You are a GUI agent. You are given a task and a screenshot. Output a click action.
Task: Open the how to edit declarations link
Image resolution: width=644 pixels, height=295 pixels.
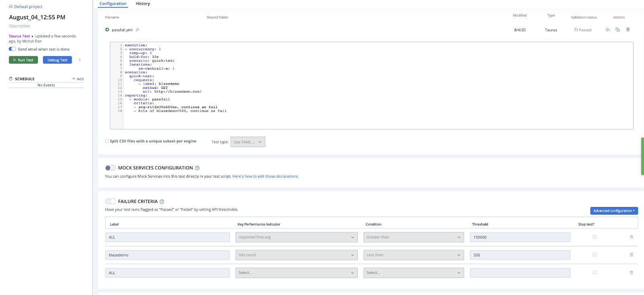pos(266,176)
